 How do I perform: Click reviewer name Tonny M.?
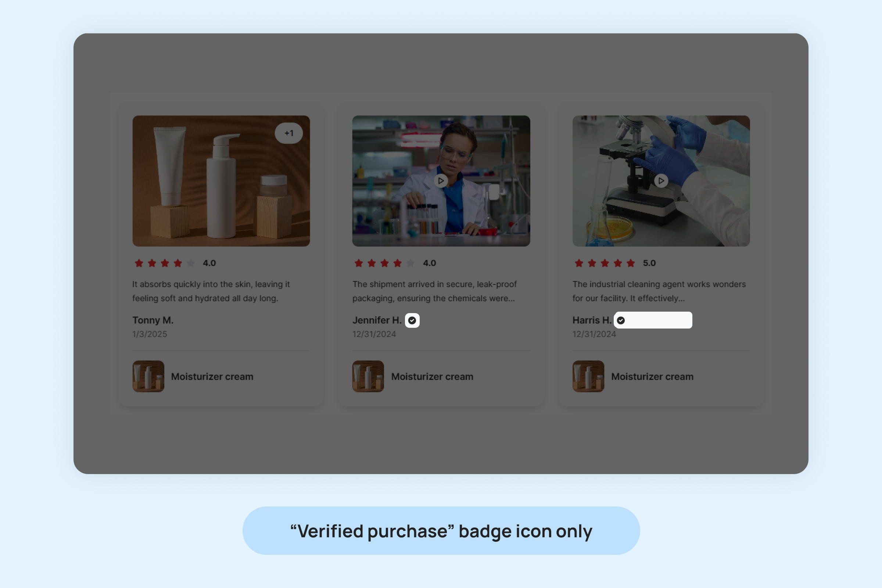point(153,320)
